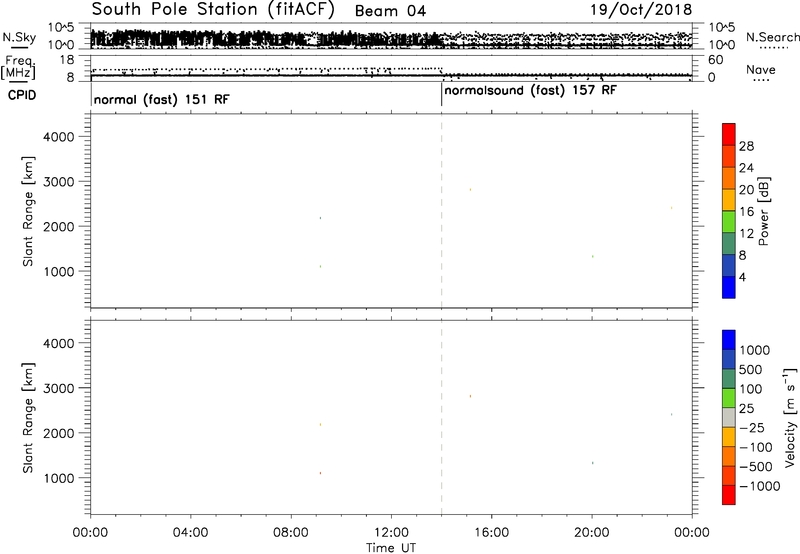Click 'normal (fast) 151 RF' text

coord(162,99)
